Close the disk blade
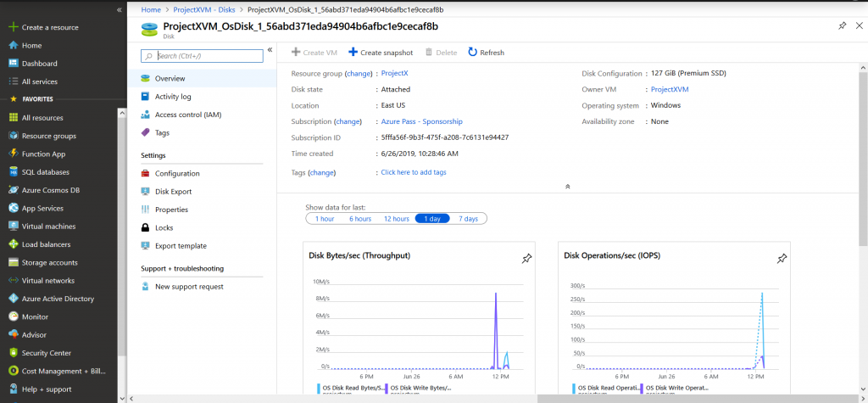The width and height of the screenshot is (868, 403). pos(860,26)
